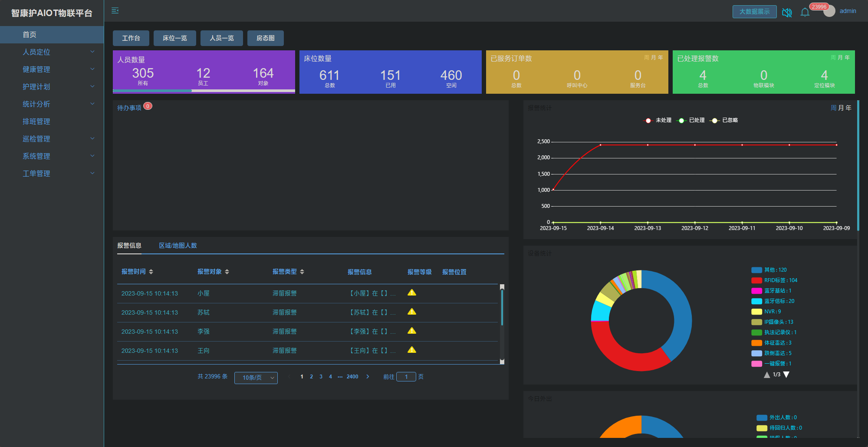
Task: Jump to page 2400 of alarm table
Action: point(352,377)
